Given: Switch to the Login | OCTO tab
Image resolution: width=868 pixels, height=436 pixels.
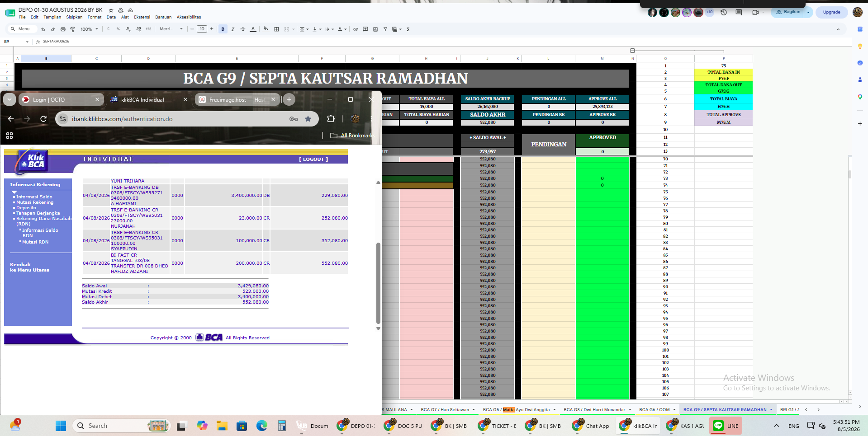Looking at the screenshot, I should [61, 99].
